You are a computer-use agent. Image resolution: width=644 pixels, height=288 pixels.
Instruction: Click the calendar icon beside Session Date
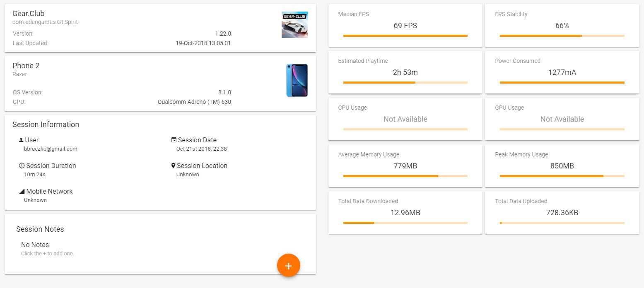pos(174,140)
